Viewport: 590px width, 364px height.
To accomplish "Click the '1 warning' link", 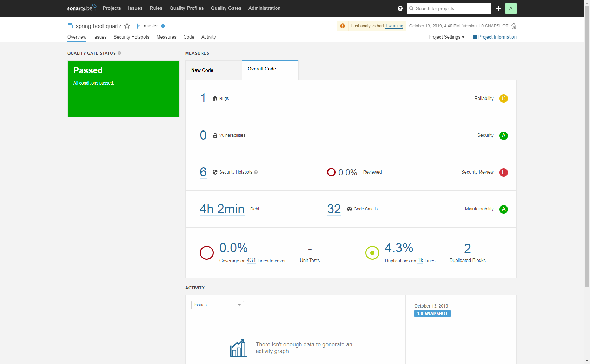I will click(x=394, y=26).
